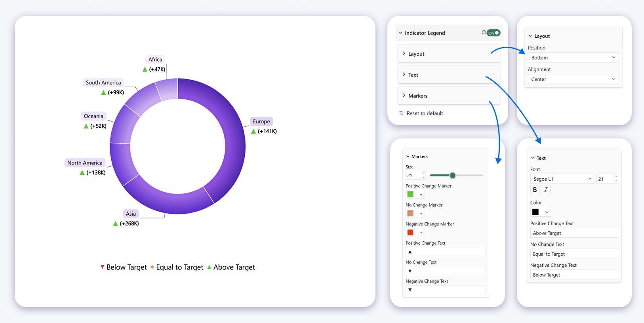644x323 pixels.
Task: Toggle Italic formatting button
Action: 546,190
